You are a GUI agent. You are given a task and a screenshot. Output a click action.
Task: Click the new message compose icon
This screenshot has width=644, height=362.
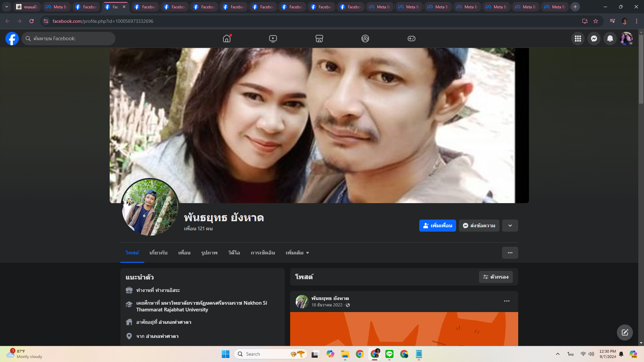coord(625,333)
